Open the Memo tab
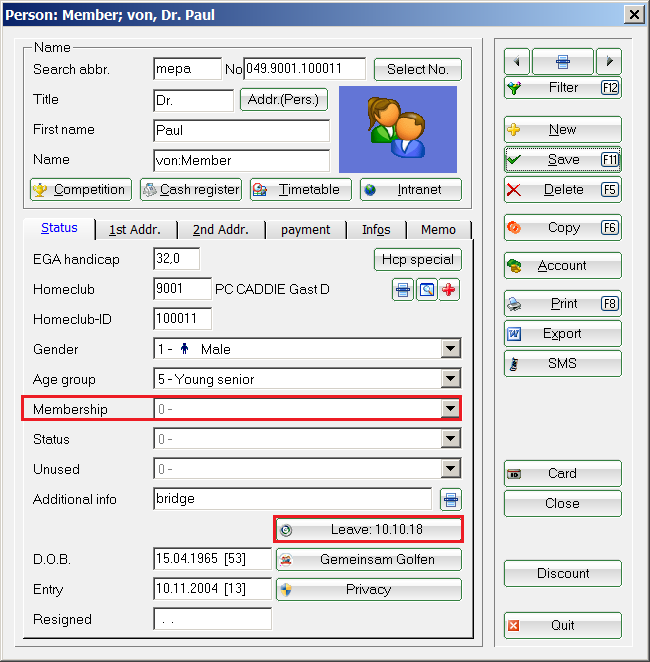 [439, 230]
